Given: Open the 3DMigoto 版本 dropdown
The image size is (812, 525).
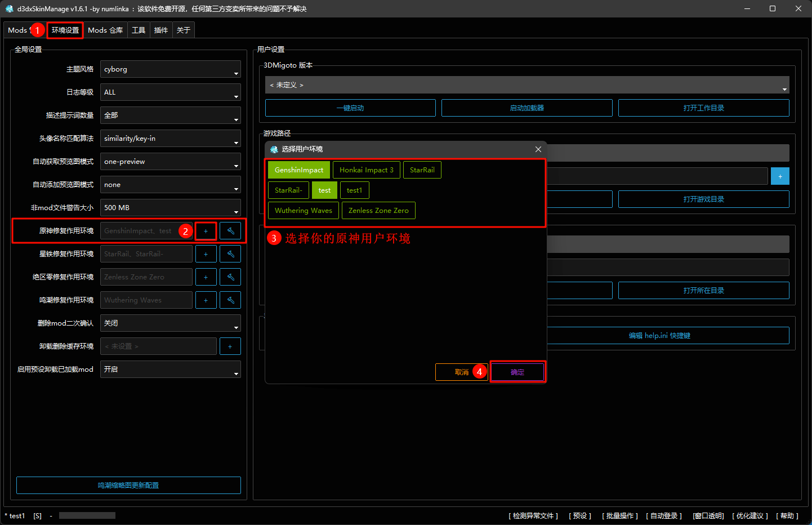Looking at the screenshot, I should (527, 84).
